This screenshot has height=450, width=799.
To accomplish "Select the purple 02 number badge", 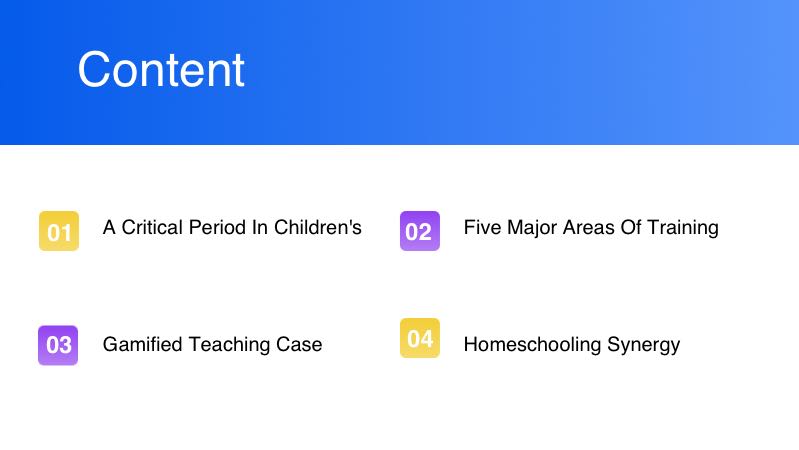I will point(419,231).
